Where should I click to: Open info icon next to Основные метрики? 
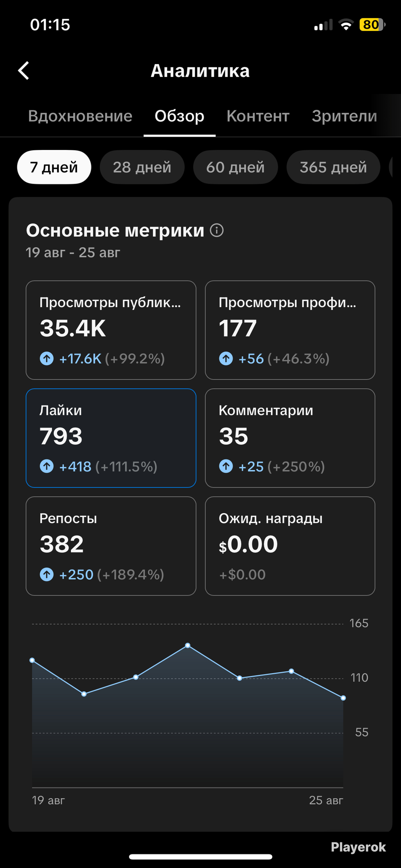(x=217, y=231)
